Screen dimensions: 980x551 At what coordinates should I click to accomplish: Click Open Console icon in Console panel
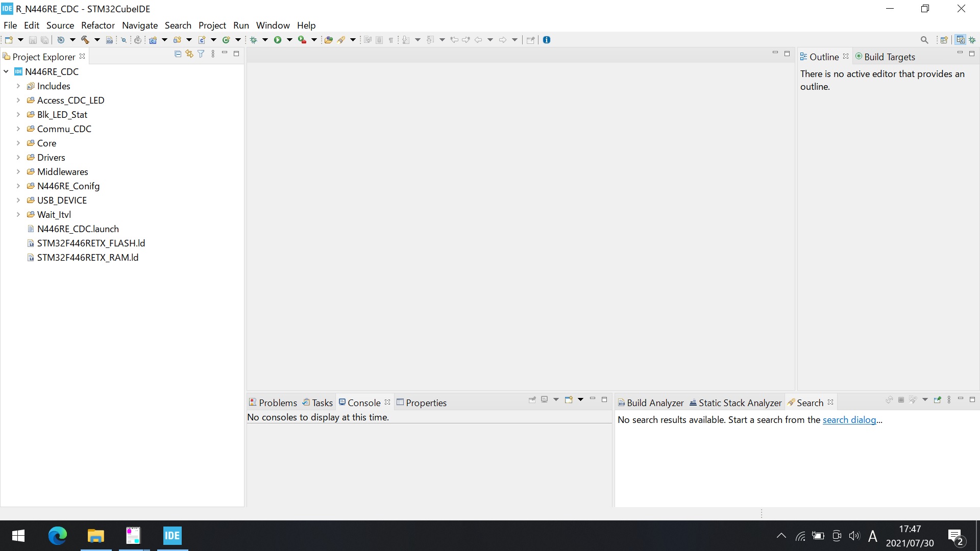(568, 399)
